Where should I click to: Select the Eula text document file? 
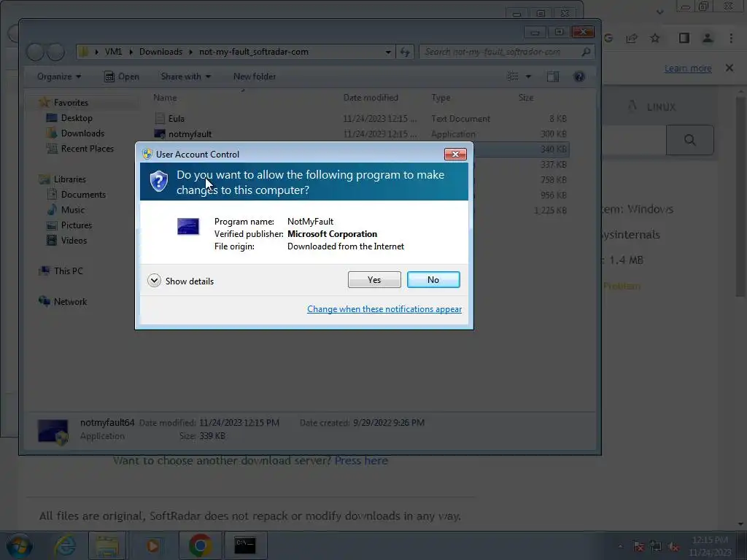pos(177,119)
